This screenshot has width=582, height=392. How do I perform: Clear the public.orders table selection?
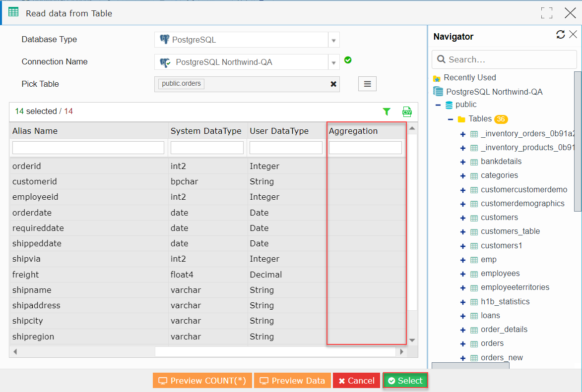click(333, 84)
